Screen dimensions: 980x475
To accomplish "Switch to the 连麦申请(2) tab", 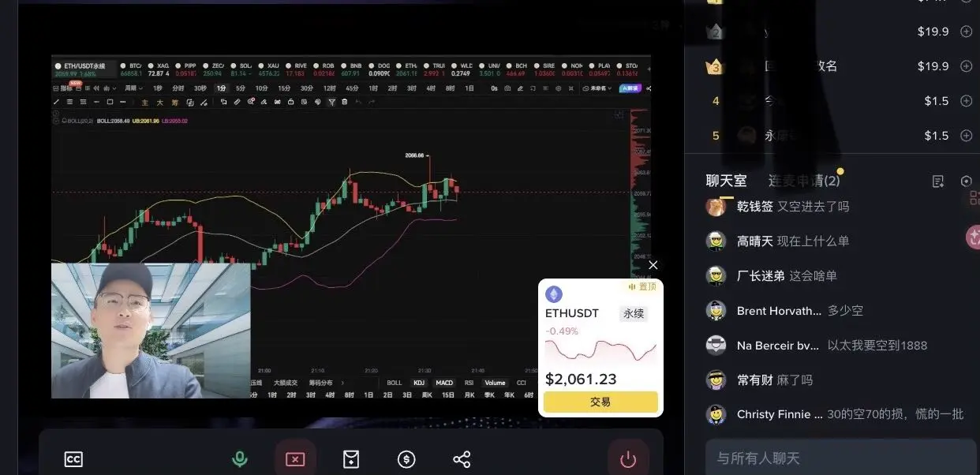I will click(804, 181).
